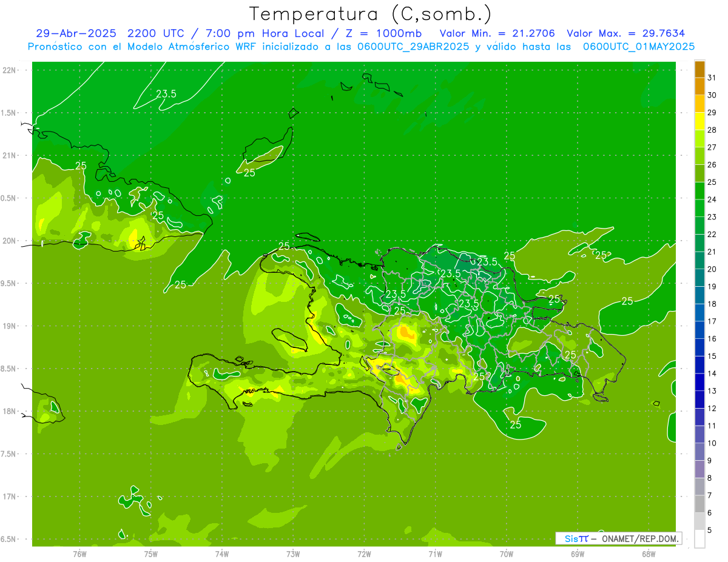The image size is (728, 562).
Task: Click the 20N latitude axis label
Action: (x=9, y=241)
